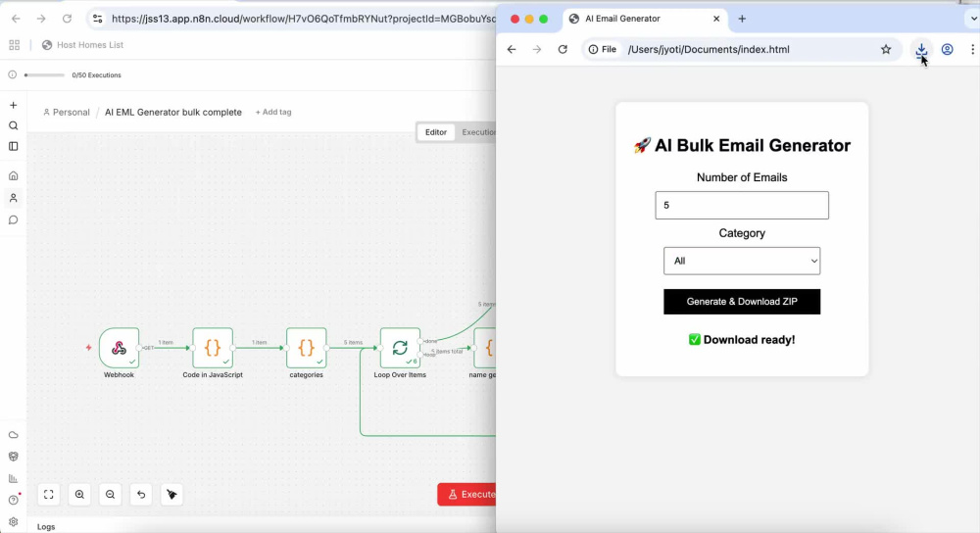Click the red trigger bolt beside Webhook
The height and width of the screenshot is (533, 980).
[x=88, y=348]
